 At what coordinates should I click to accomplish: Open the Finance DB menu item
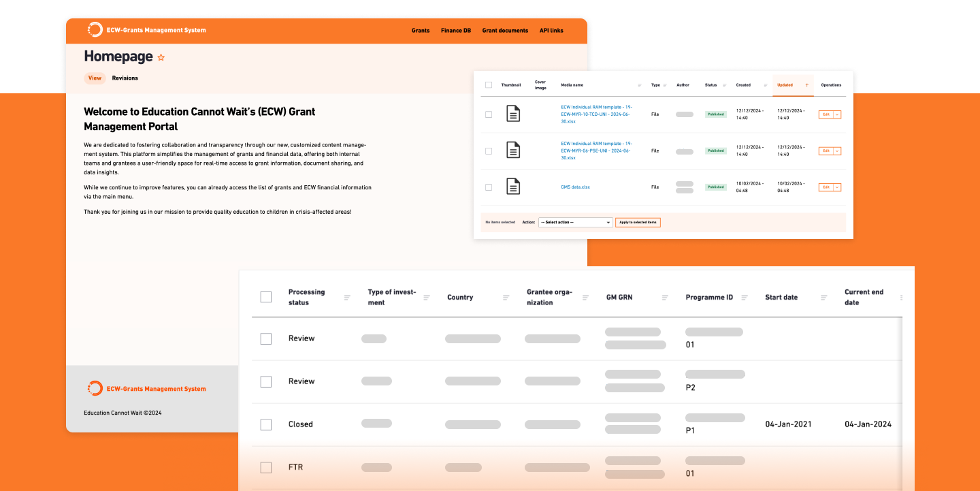point(456,30)
